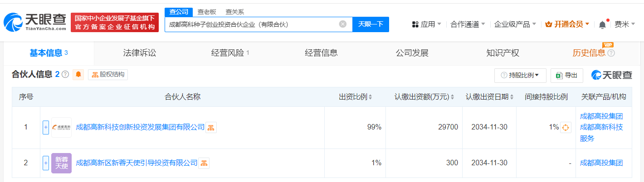Viewport: 644px width, 182px height.
Task: Switch to 基本信息 tab
Action: click(49, 53)
